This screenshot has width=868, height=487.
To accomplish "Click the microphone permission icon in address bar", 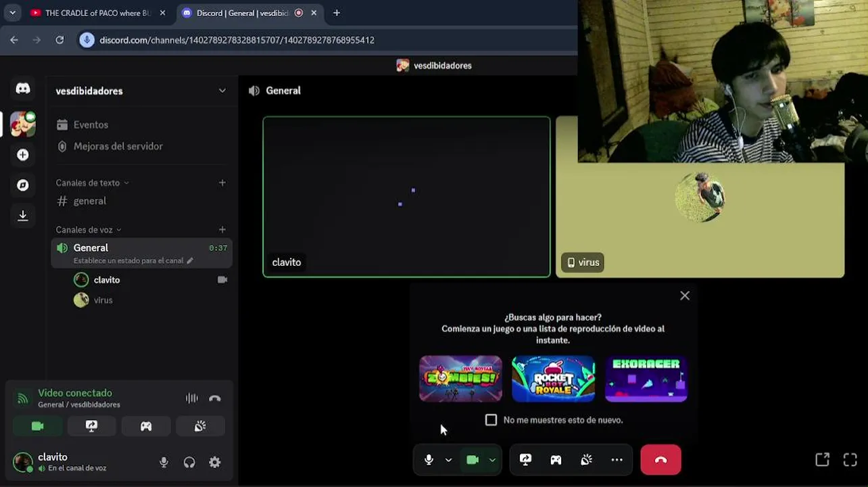I will coord(87,40).
